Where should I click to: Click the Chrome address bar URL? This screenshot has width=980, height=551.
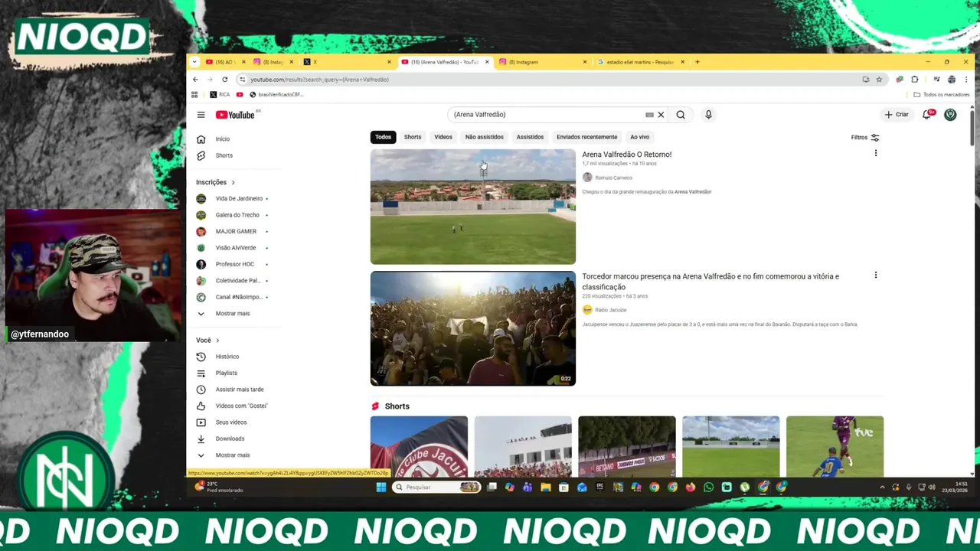319,80
